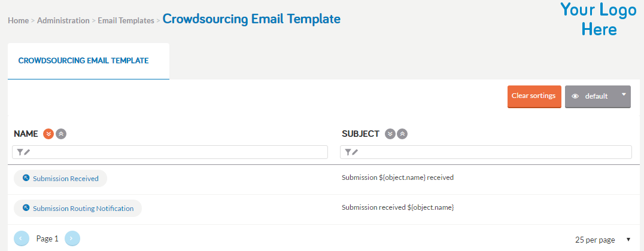This screenshot has width=644, height=251.
Task: Switch to Crowdsourcing Email Template tab
Action: (x=83, y=61)
